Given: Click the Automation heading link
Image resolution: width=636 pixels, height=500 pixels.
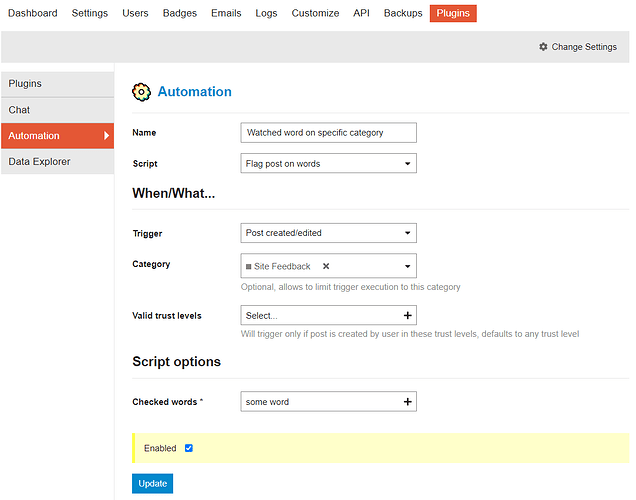Looking at the screenshot, I should click(195, 92).
